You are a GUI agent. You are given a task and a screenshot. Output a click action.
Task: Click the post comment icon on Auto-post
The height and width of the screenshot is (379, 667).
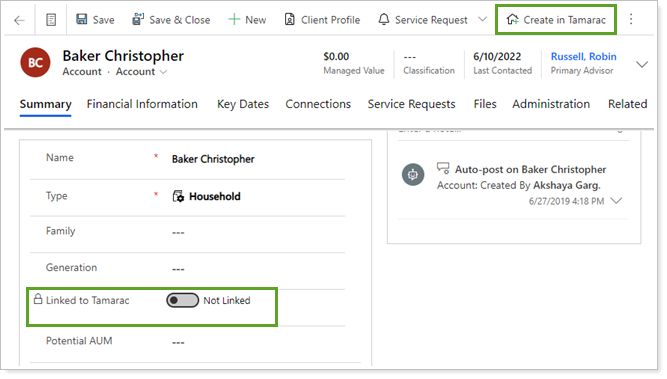(x=443, y=168)
